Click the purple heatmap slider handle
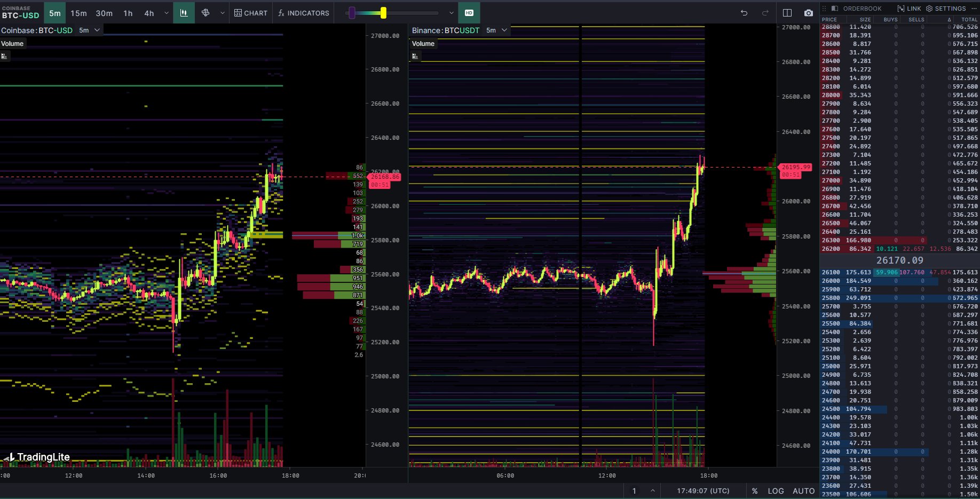 tap(352, 13)
